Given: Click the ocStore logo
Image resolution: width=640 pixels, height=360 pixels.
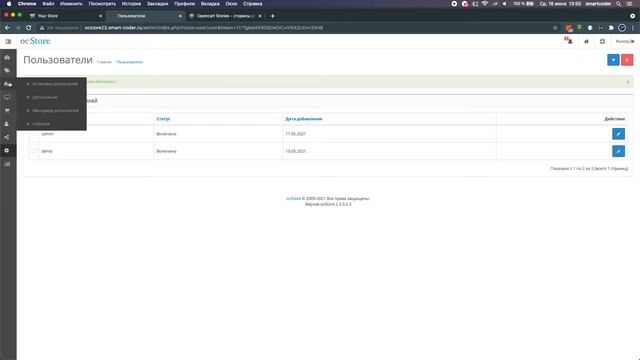Looking at the screenshot, I should point(35,41).
